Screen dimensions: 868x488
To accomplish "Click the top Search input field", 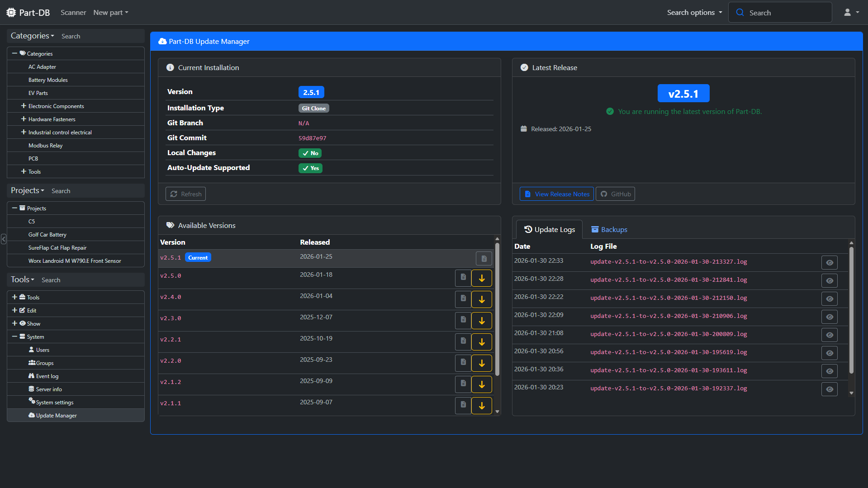I will click(787, 13).
